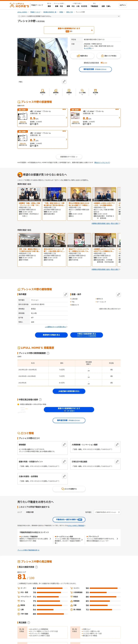The image size is (138, 644).
Task: Select 引越し in the header navigation
Action: [x=109, y=6]
